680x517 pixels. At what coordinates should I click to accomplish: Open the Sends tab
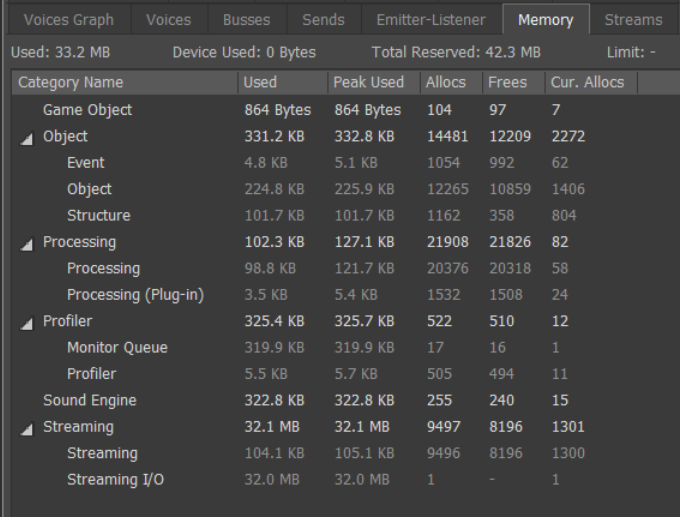pos(322,20)
